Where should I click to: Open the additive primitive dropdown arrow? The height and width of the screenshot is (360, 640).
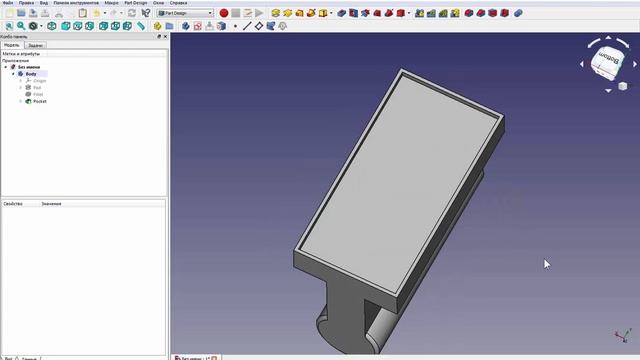(x=331, y=13)
